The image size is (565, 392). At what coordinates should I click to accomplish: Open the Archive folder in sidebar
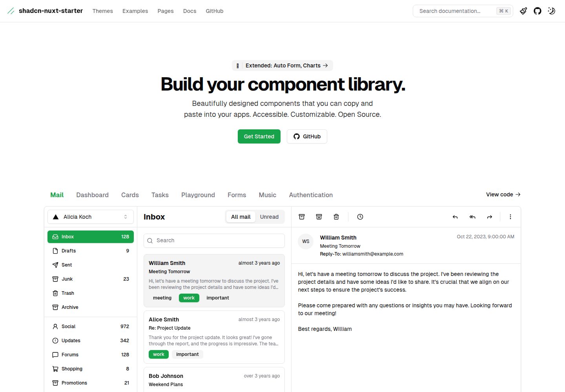click(91, 307)
